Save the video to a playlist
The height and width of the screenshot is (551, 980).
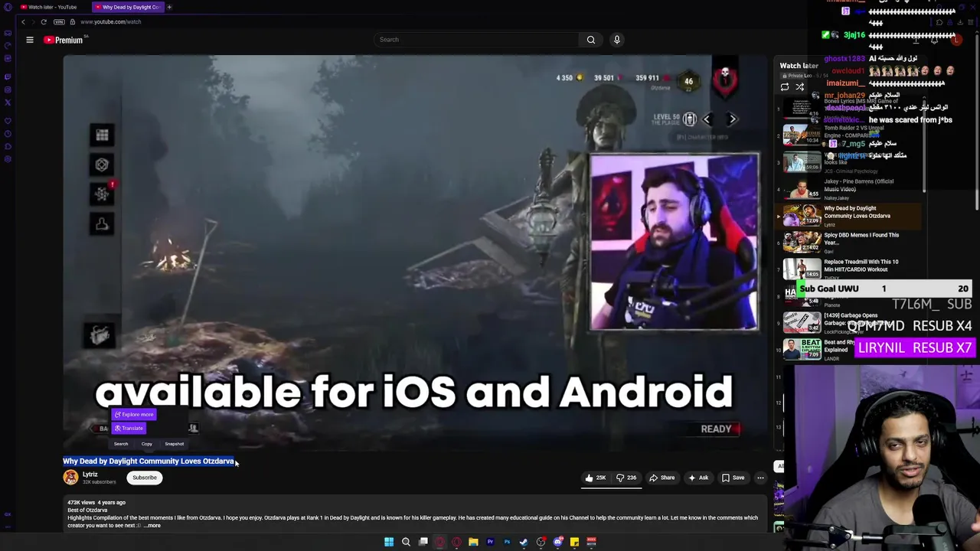tap(733, 478)
